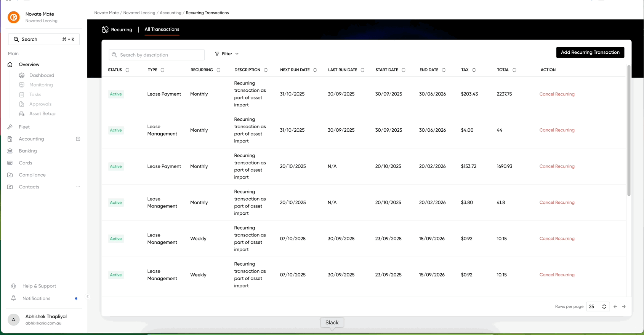Click the Help & Support headset icon
Viewport: 644px width, 335px height.
click(x=14, y=286)
